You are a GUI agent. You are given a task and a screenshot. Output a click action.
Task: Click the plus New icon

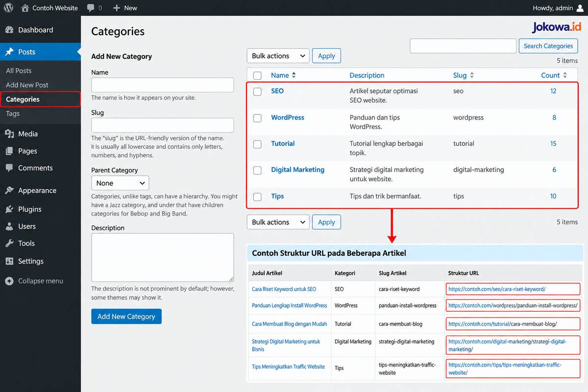[116, 8]
